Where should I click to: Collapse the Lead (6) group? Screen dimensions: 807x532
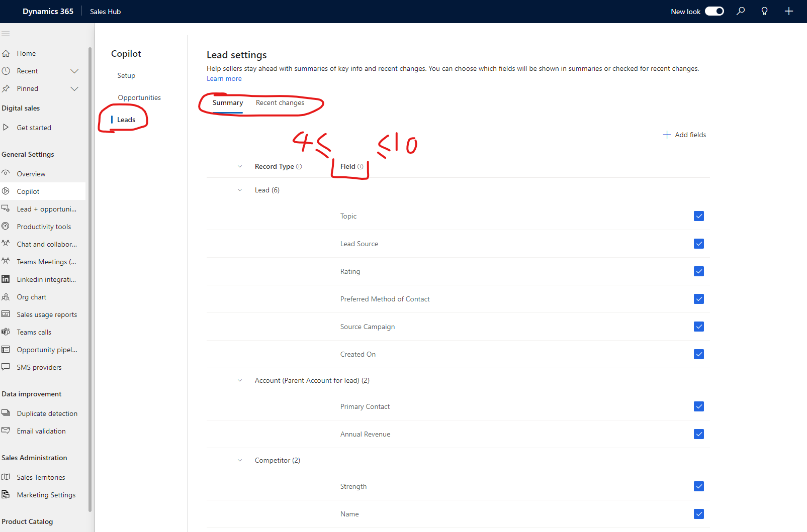pyautogui.click(x=240, y=190)
